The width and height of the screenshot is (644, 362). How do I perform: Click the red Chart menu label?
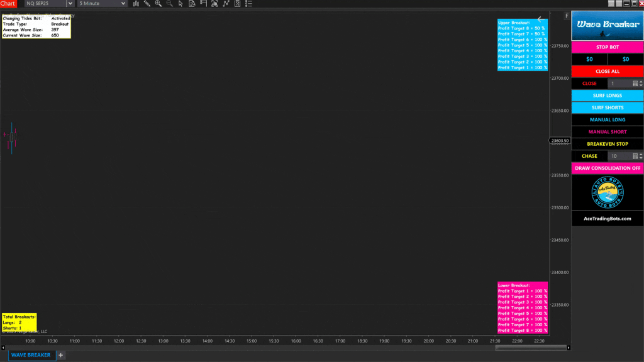[8, 3]
